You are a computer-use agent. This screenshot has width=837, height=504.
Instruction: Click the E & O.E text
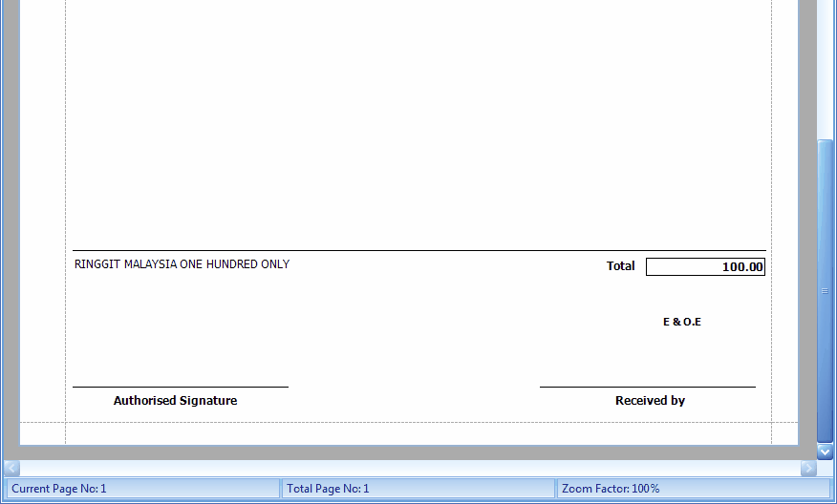coord(681,322)
